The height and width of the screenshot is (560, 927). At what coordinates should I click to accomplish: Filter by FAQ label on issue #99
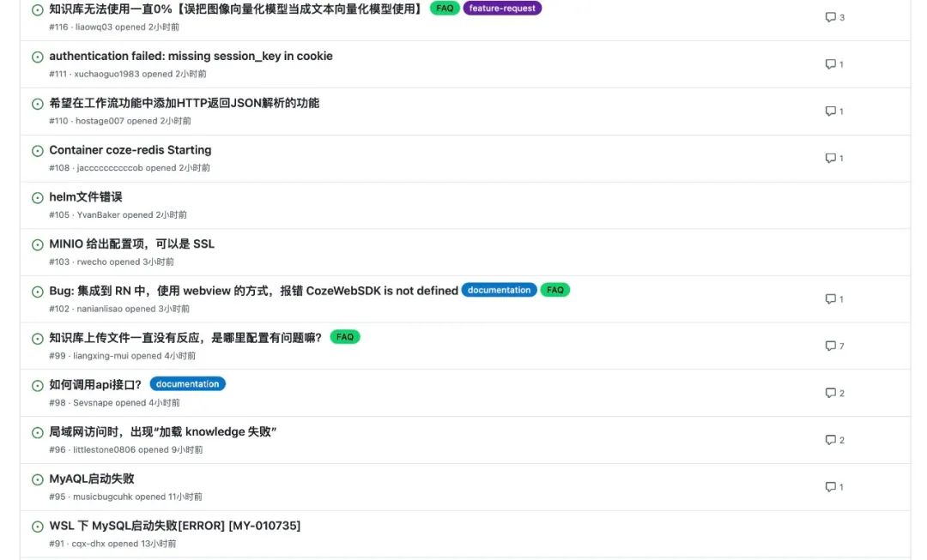tap(345, 337)
